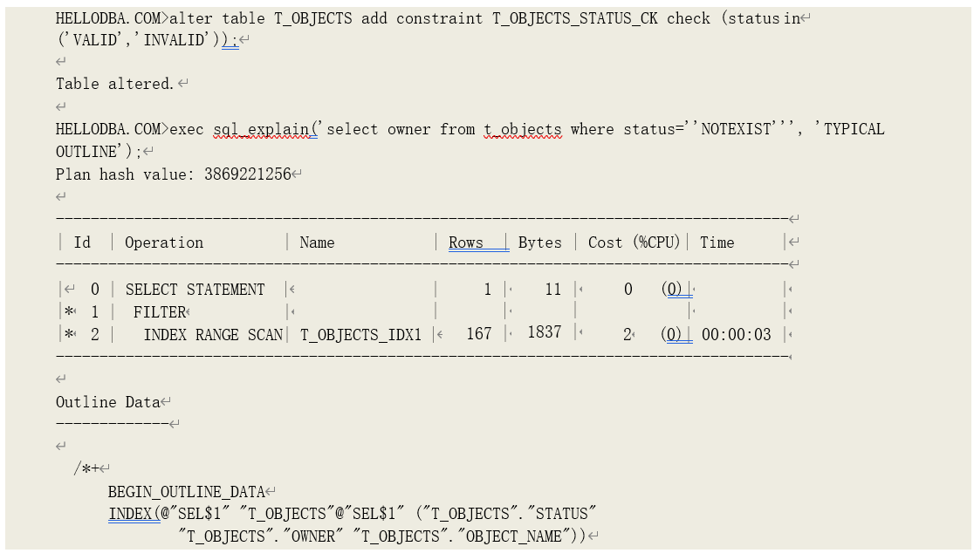Click the Outline Data heading

click(x=108, y=402)
